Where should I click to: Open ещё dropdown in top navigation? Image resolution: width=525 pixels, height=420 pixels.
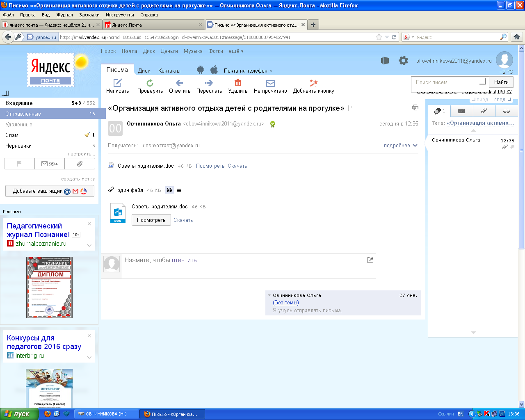pos(236,51)
